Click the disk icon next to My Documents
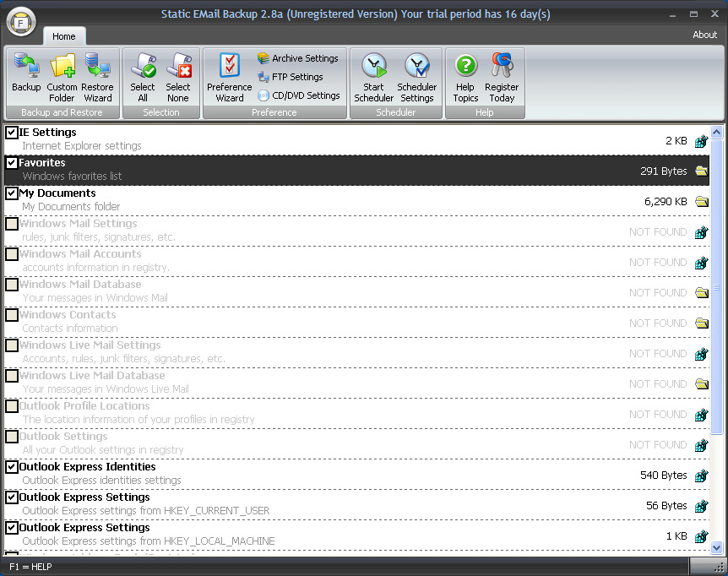The image size is (728, 576). click(701, 202)
